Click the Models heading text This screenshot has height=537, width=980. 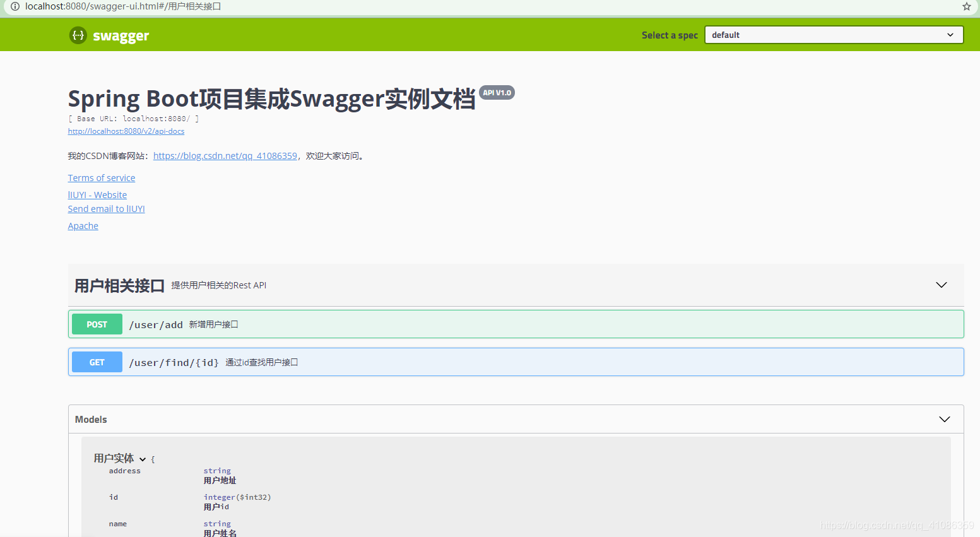[91, 420]
